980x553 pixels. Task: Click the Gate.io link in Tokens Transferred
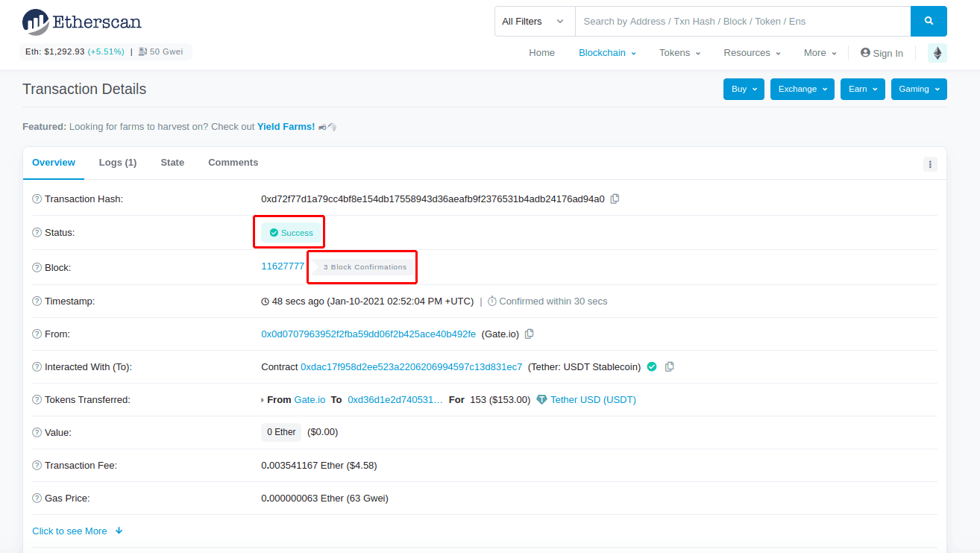click(310, 399)
